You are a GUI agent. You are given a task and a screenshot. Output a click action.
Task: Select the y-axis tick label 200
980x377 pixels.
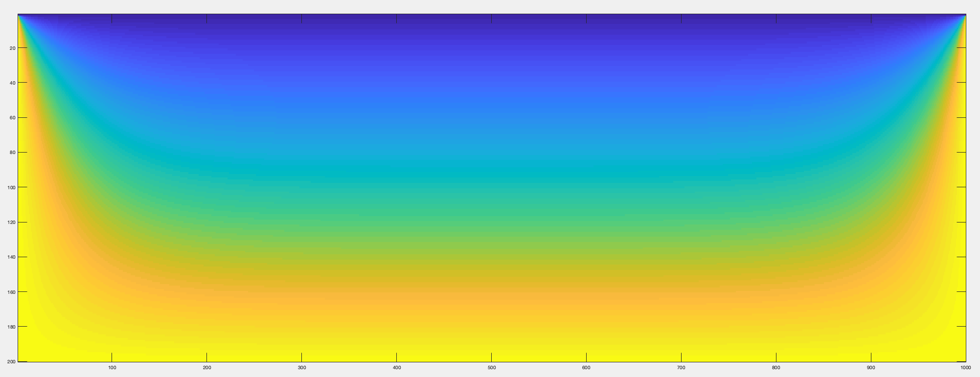coord(11,362)
